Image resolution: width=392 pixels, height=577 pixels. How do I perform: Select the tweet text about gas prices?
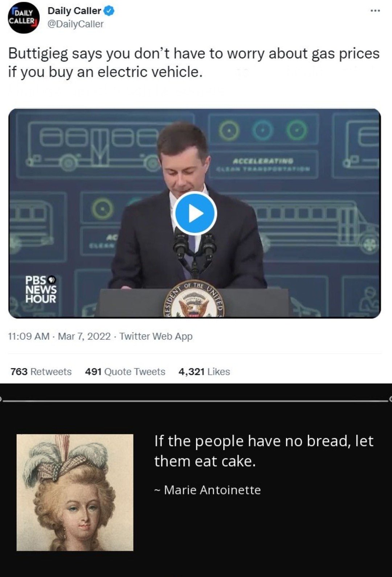click(x=194, y=62)
